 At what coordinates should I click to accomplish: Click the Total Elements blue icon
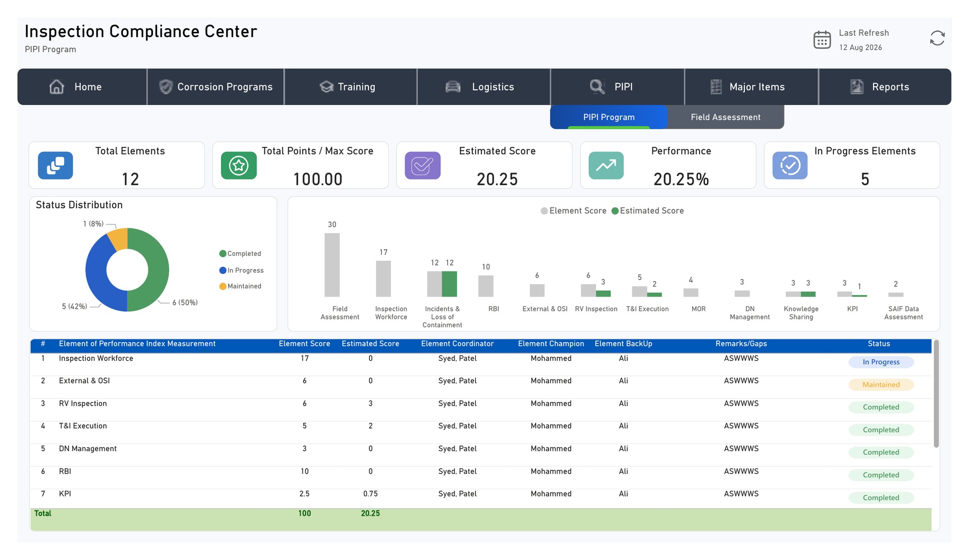tap(56, 165)
